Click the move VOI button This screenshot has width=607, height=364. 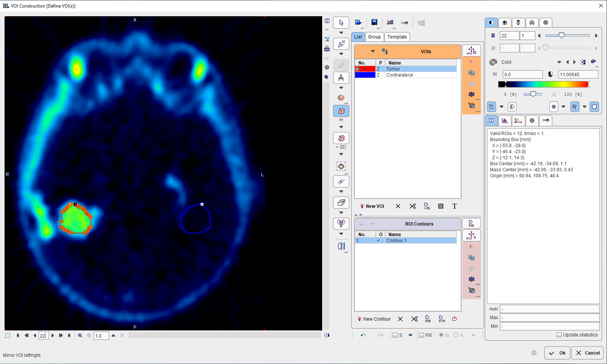pyautogui.click(x=471, y=51)
